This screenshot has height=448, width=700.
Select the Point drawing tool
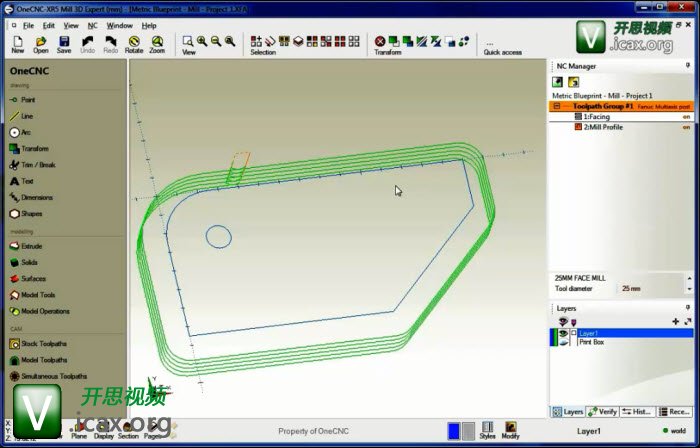click(22, 100)
